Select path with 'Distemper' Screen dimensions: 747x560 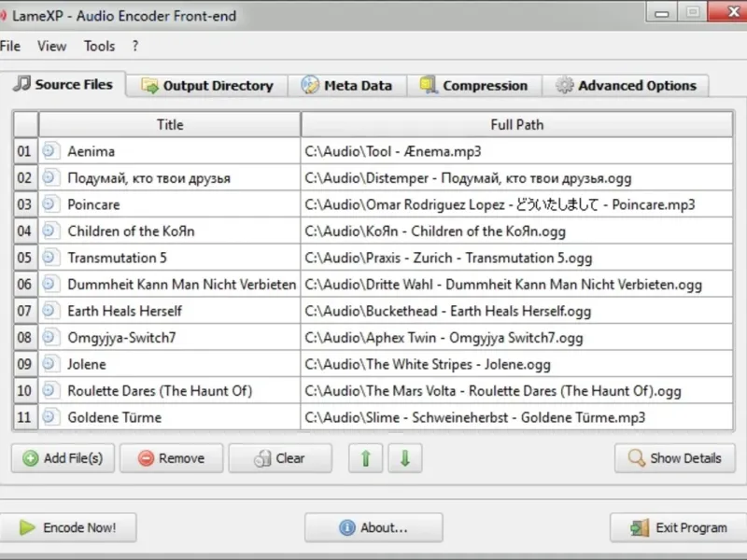tap(468, 178)
